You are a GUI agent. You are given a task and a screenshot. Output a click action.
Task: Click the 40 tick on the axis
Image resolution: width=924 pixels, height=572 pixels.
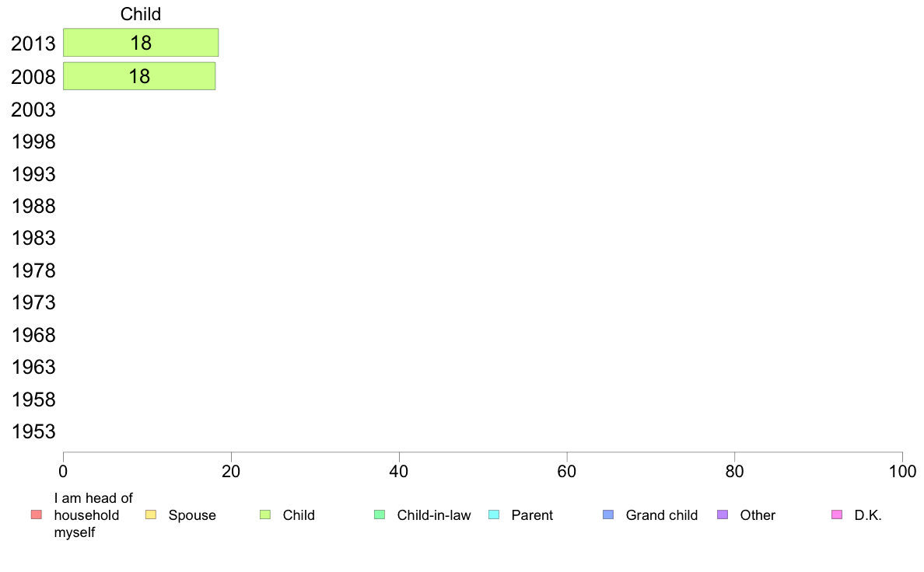[x=399, y=471]
